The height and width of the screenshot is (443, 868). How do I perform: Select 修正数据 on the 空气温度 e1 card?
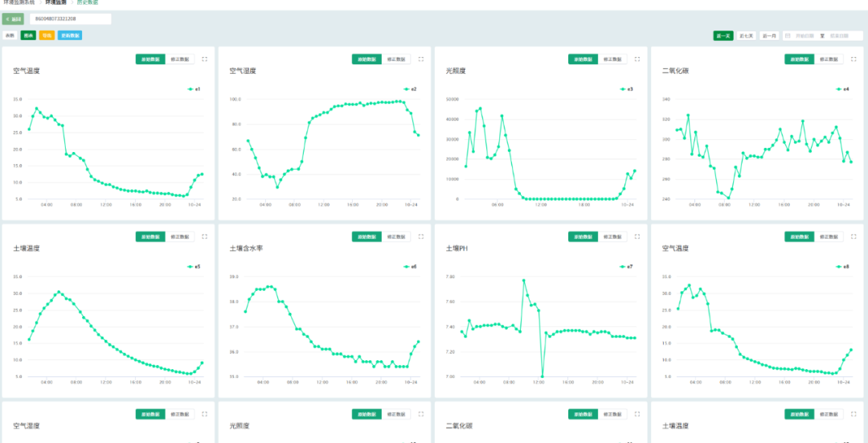180,59
